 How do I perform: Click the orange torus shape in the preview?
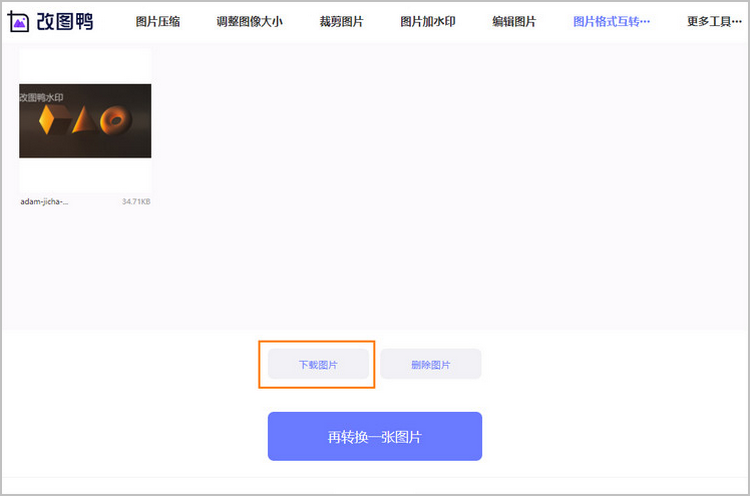click(116, 121)
